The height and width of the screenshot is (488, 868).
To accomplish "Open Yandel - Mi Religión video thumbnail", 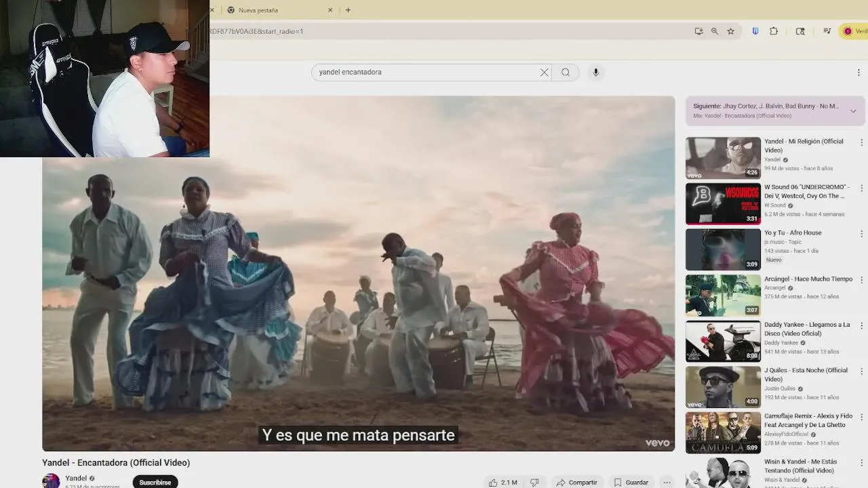I will pos(723,158).
